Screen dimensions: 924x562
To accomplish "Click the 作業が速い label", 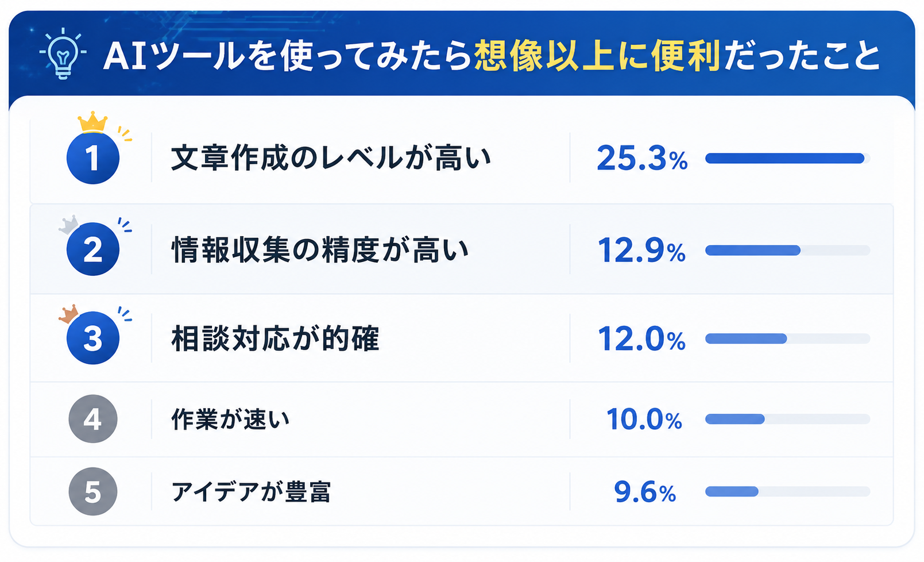I will [230, 419].
